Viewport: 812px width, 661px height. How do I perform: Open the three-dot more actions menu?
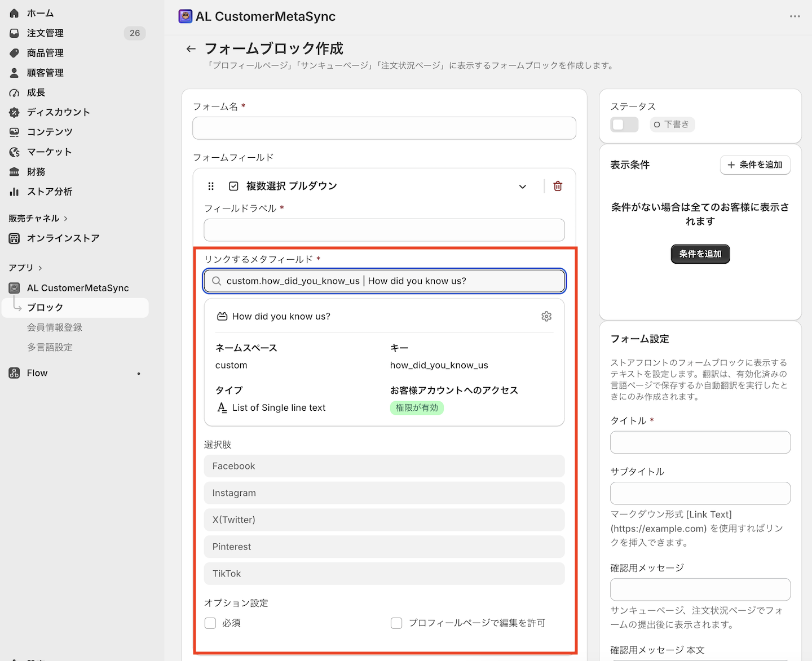(795, 16)
